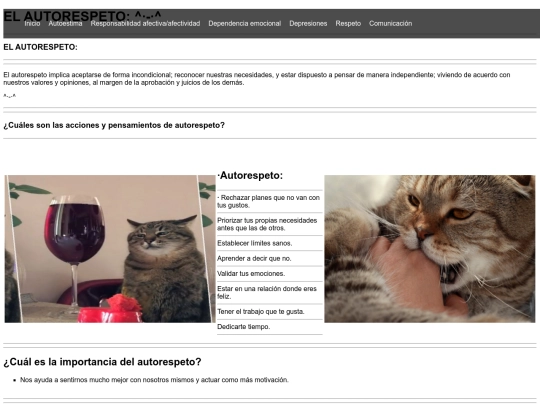
Task: Click the wine glass cat image
Action: point(110,249)
